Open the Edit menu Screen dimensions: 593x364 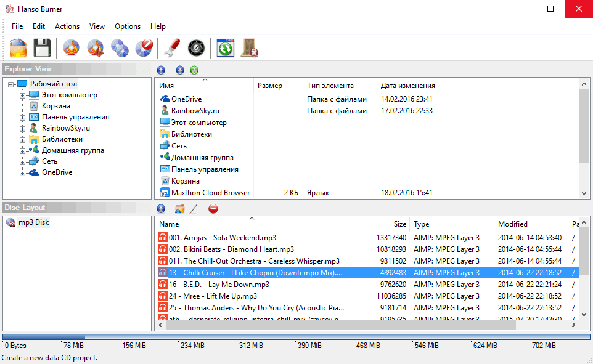coord(39,26)
